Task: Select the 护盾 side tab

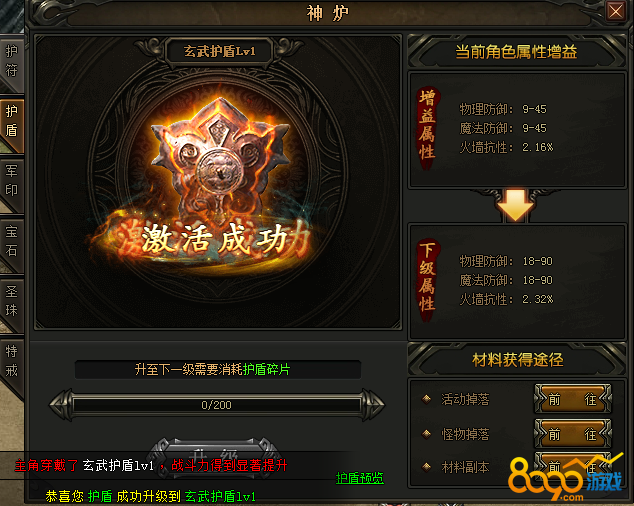Action: click(x=11, y=121)
